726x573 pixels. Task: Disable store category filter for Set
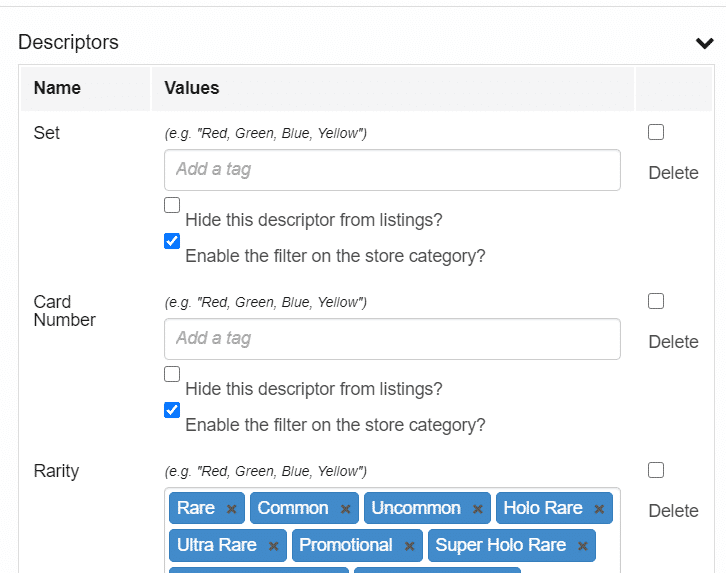coord(172,241)
